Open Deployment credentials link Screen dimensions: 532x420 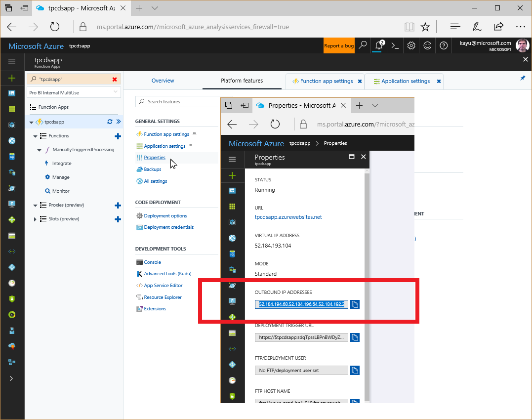[x=168, y=227]
